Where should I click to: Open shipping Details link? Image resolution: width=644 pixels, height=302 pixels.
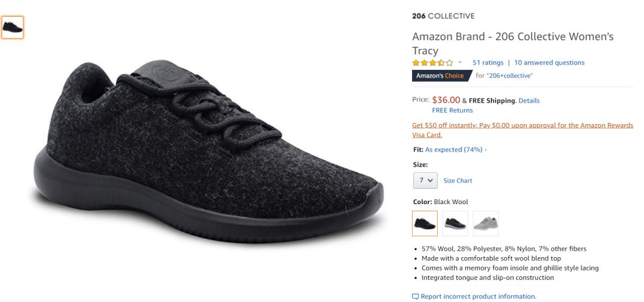click(x=529, y=101)
